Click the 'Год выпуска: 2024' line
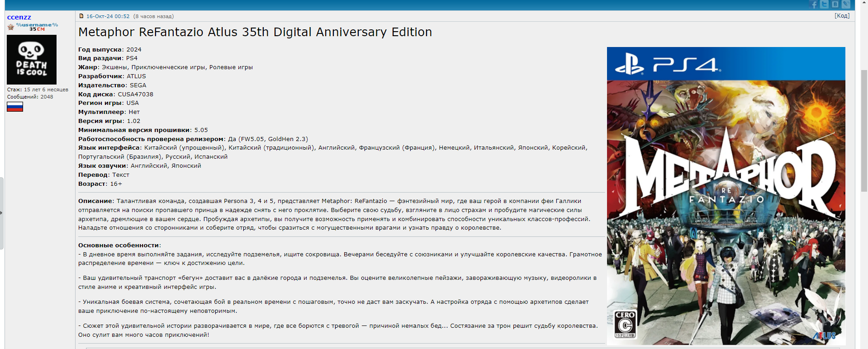This screenshot has width=868, height=349. click(x=110, y=50)
